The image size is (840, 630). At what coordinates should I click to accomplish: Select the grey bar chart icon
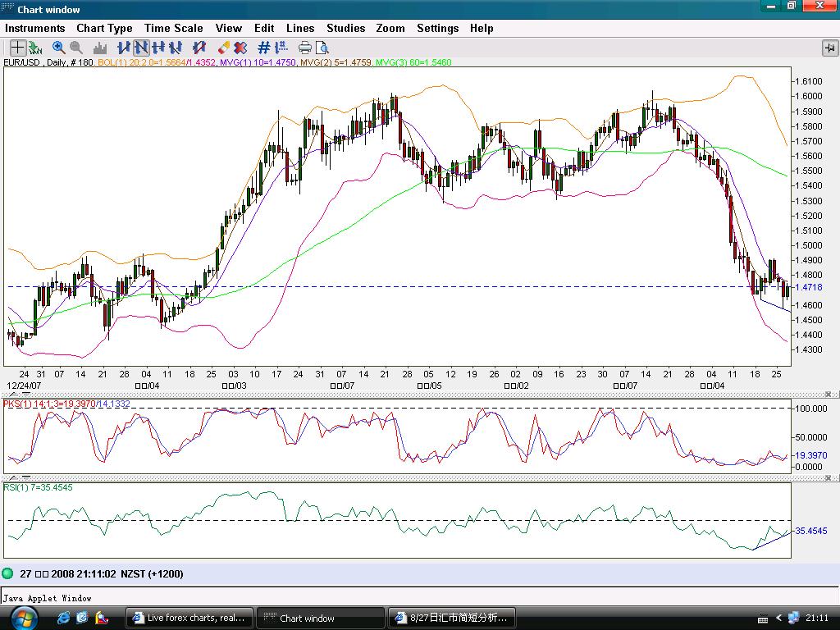[x=100, y=48]
